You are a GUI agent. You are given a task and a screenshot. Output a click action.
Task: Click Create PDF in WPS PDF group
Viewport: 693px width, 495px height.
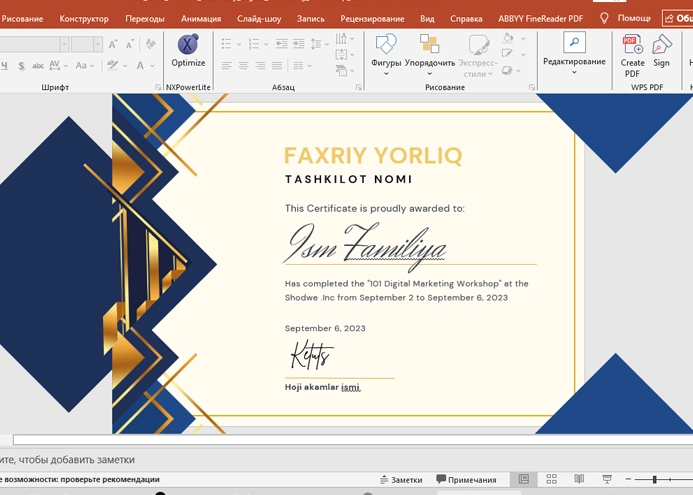coord(632,56)
